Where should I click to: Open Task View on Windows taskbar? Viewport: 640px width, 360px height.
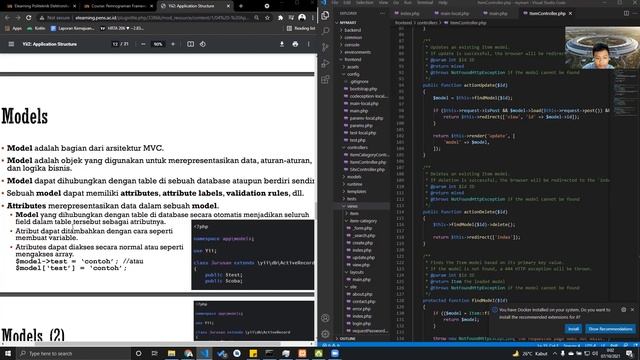coord(155,353)
